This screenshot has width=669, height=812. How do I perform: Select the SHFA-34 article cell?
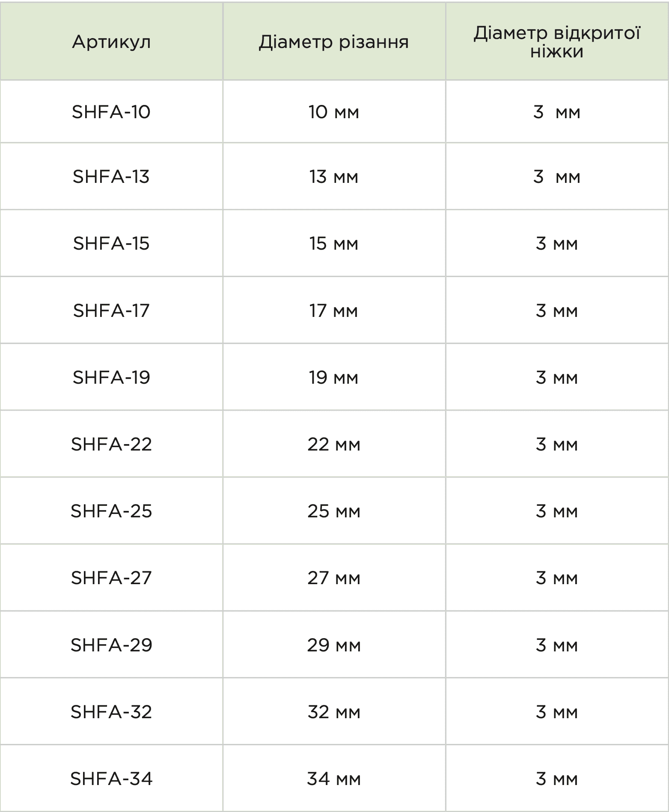click(111, 778)
